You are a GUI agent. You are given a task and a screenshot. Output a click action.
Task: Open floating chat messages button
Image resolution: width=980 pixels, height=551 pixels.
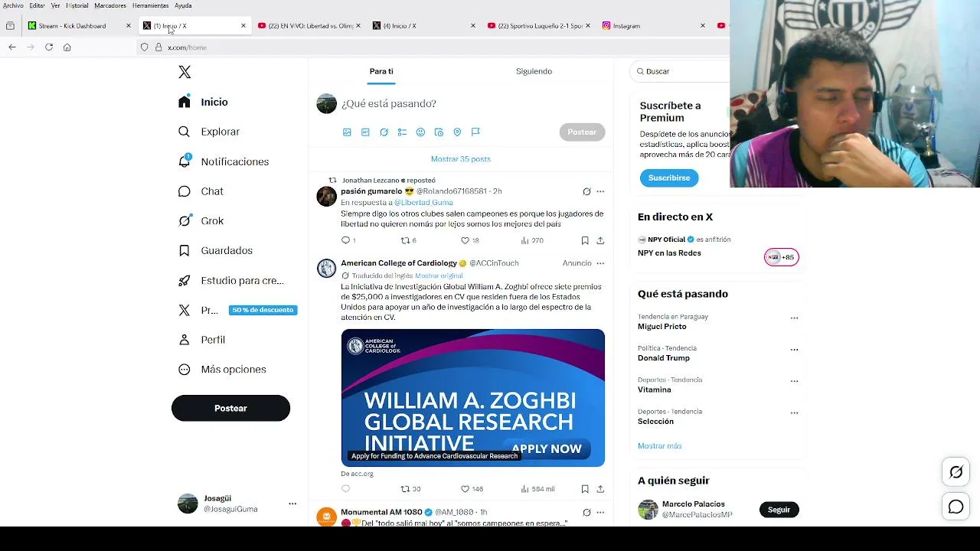pyautogui.click(x=956, y=507)
